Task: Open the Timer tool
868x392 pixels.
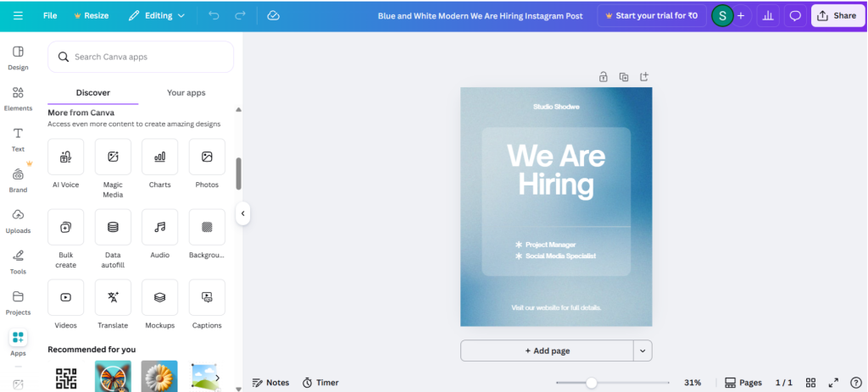Action: pos(320,383)
